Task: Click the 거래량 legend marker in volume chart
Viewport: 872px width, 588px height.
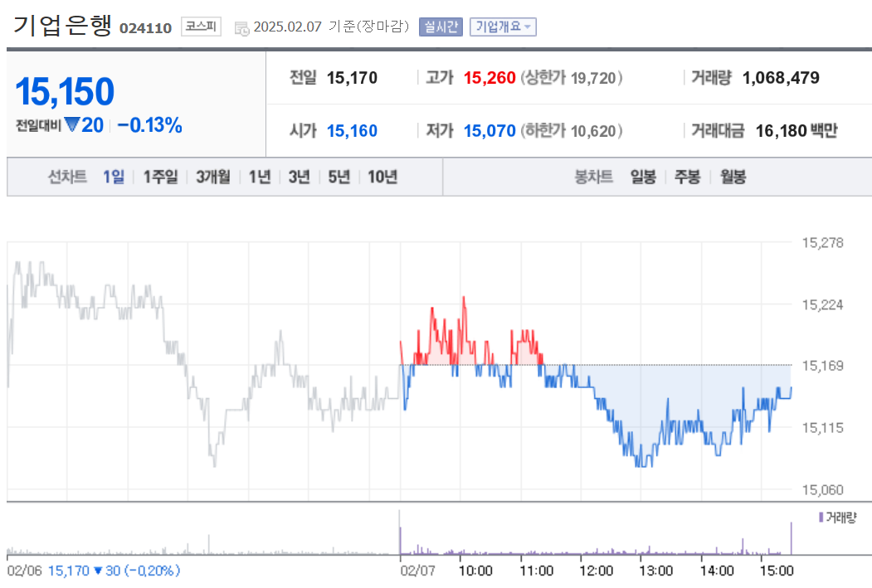Action: (x=821, y=518)
